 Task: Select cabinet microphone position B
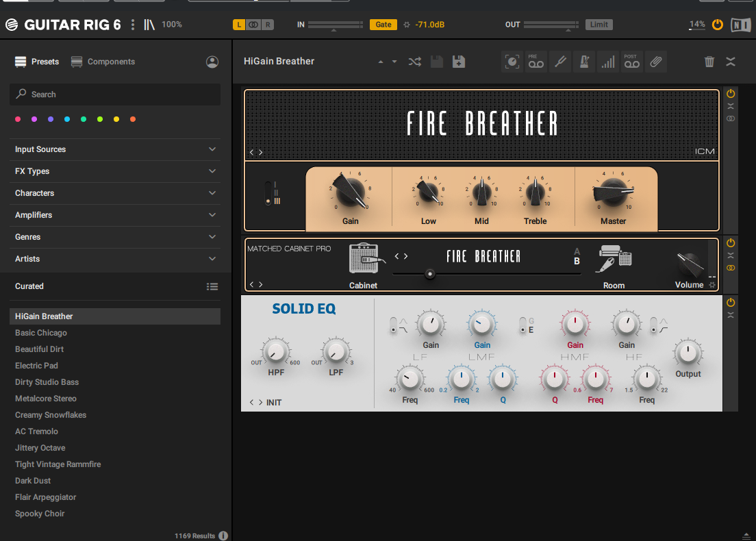tap(577, 262)
